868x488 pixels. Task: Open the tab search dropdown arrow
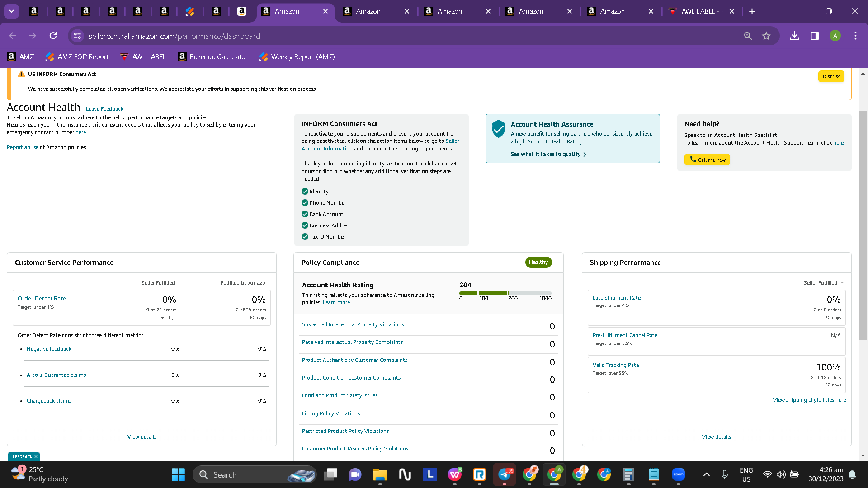[11, 11]
